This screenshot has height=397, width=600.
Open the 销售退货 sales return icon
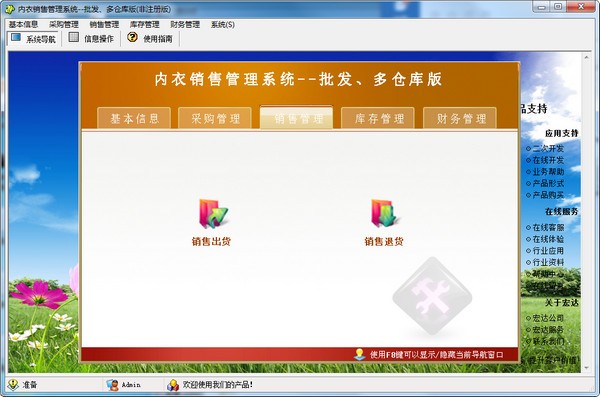pos(385,213)
